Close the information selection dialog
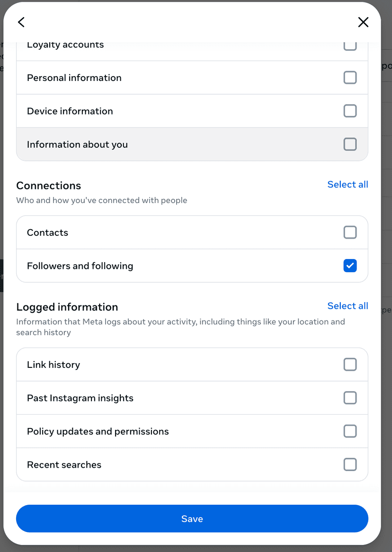 363,22
